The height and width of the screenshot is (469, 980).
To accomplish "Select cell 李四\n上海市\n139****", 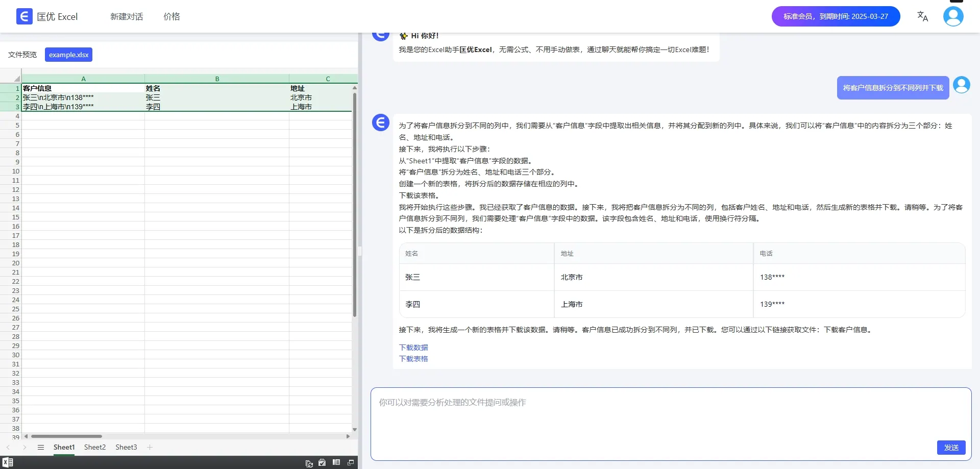I will tap(83, 107).
